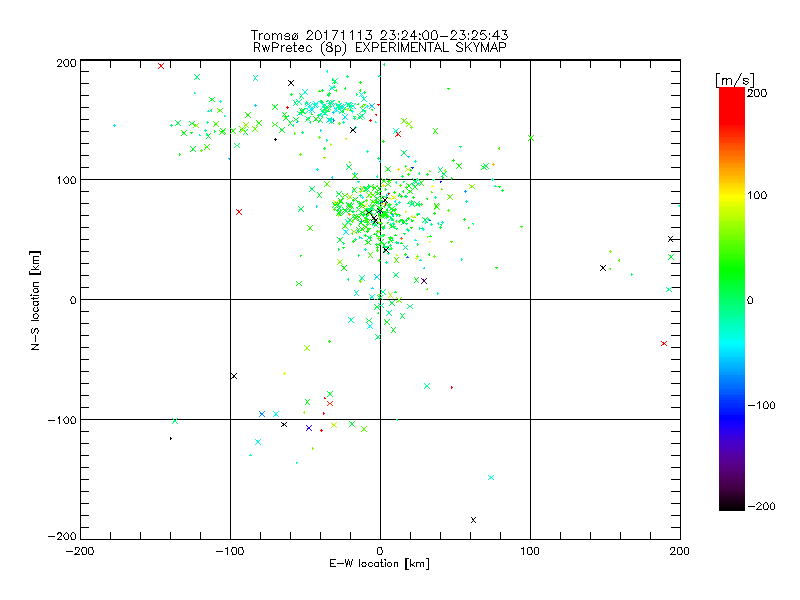
Task: Click the color bar label "−100"
Action: coord(761,406)
